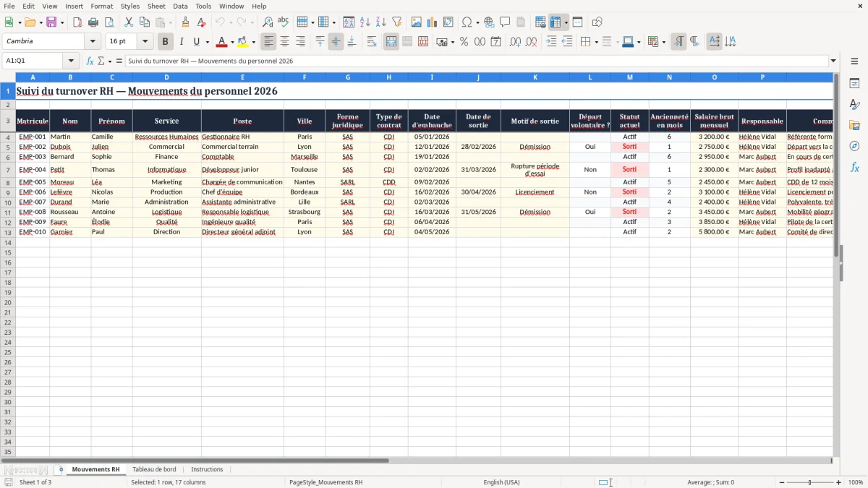Open the Properties sidebar deck
The image size is (868, 488).
tap(854, 84)
